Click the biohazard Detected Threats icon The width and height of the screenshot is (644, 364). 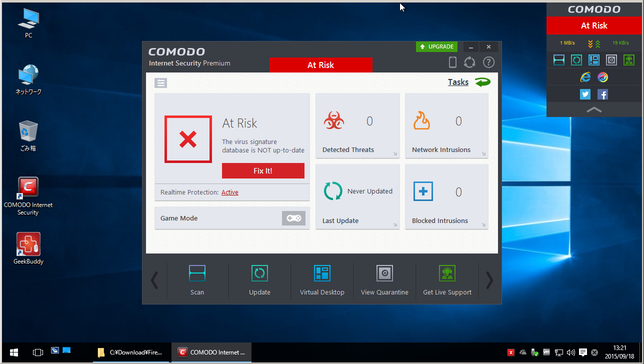point(333,120)
